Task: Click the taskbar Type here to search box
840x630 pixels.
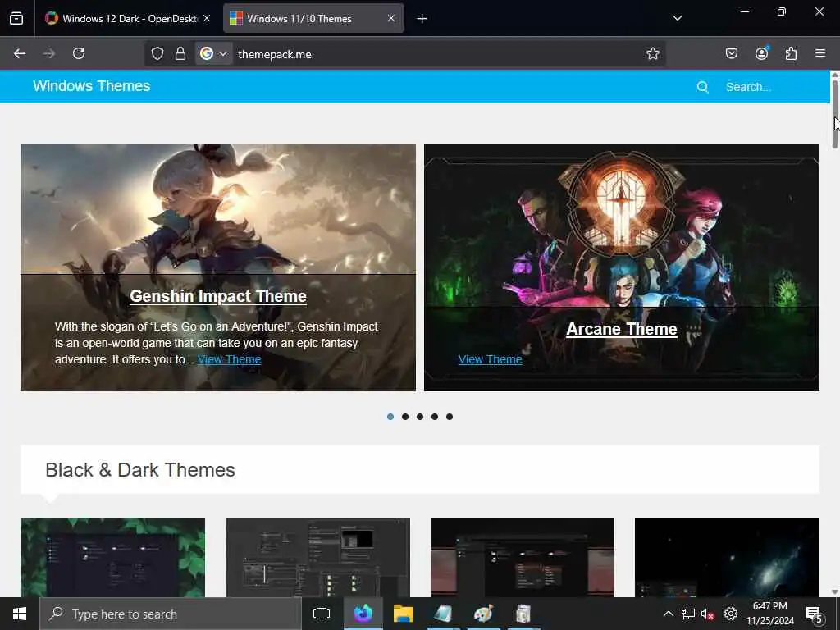Action: [x=171, y=614]
